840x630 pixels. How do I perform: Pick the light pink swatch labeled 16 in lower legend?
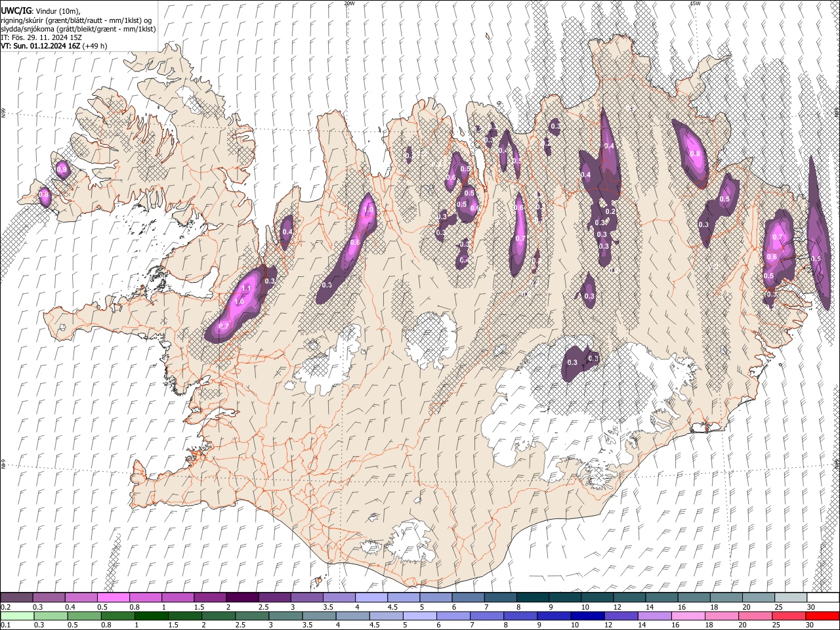pyautogui.click(x=688, y=616)
